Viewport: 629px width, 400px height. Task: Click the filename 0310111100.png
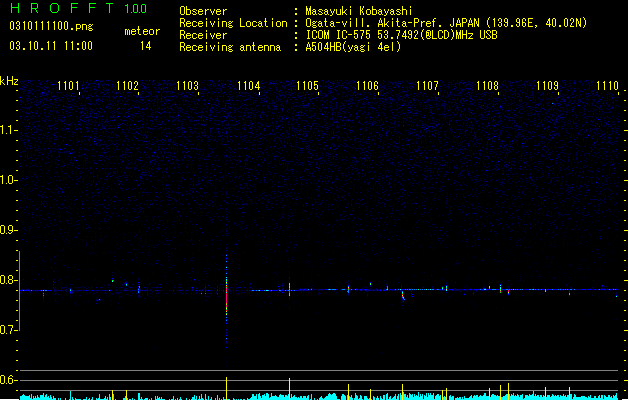tap(51, 26)
